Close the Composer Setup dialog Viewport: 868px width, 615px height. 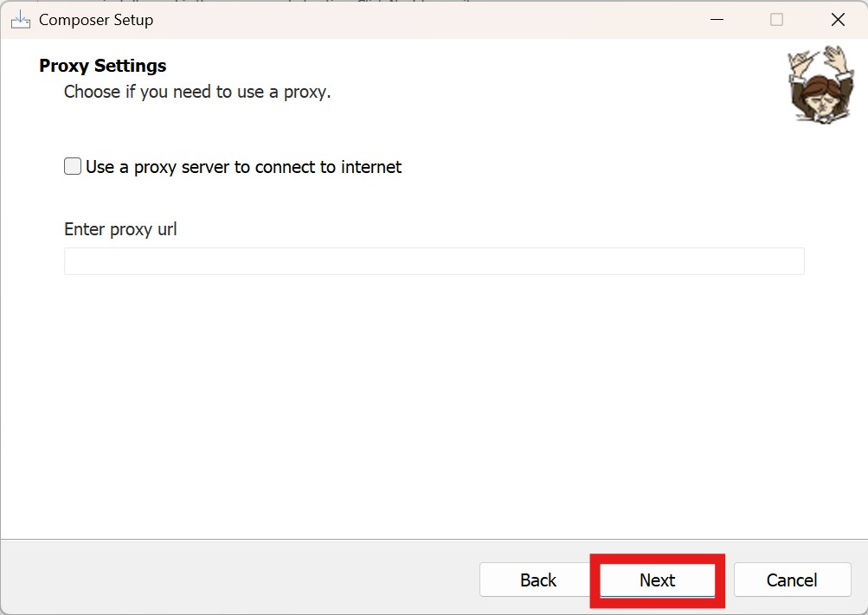coord(837,20)
